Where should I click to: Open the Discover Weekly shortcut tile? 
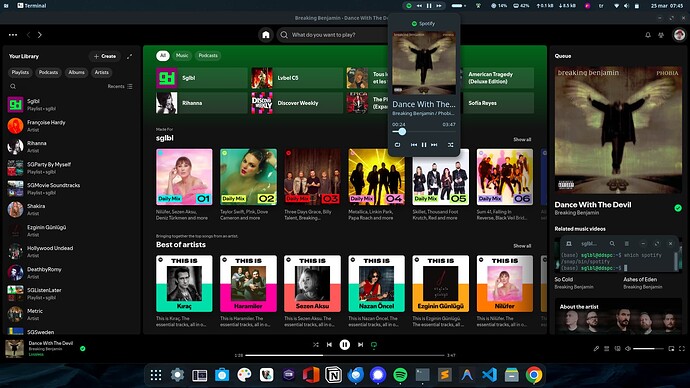point(297,103)
